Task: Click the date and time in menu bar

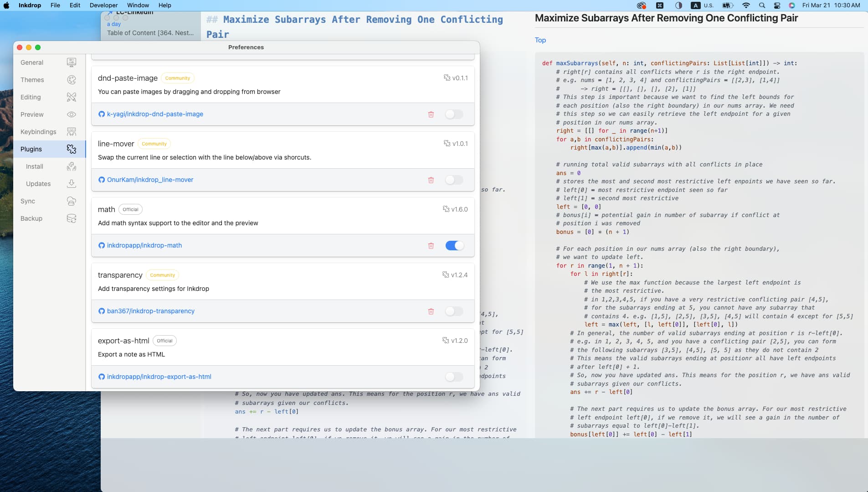Action: click(831, 5)
